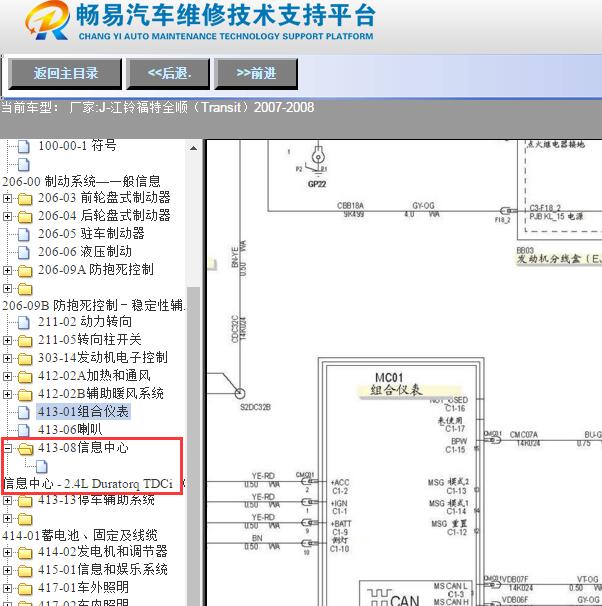
Task: Click the folder icon for 206-03 前轮盘式制动器
Action: (x=25, y=199)
